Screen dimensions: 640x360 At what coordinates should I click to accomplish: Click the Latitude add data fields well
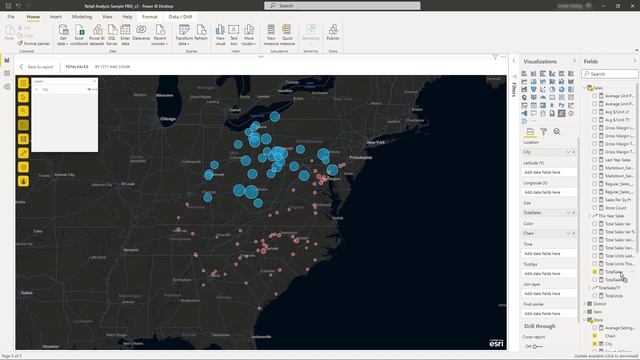click(549, 172)
